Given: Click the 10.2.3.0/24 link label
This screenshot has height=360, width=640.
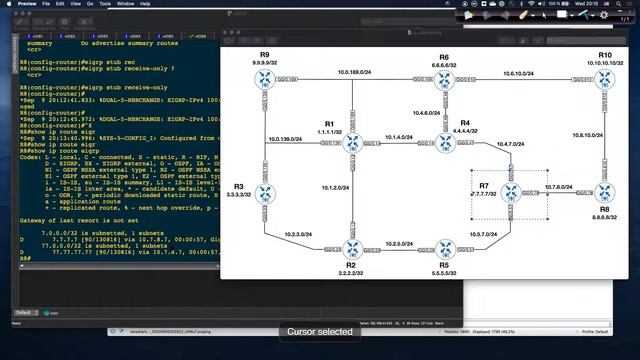Looking at the screenshot, I should [298, 234].
